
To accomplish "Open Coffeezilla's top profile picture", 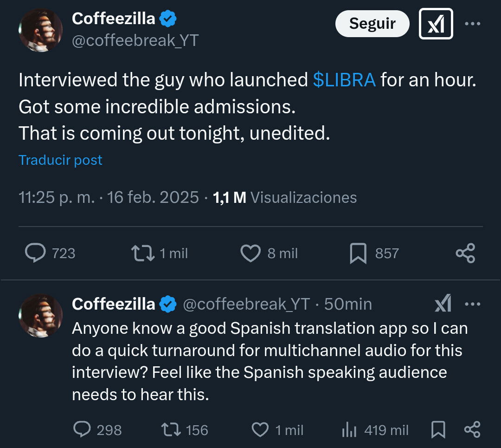I will pos(40,30).
